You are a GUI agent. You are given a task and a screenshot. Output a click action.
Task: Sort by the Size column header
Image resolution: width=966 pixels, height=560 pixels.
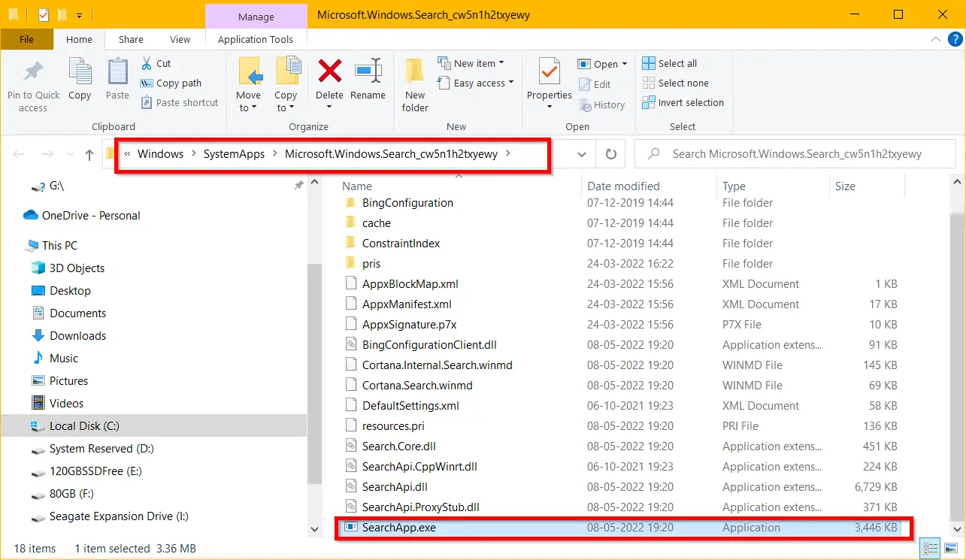pyautogui.click(x=845, y=186)
